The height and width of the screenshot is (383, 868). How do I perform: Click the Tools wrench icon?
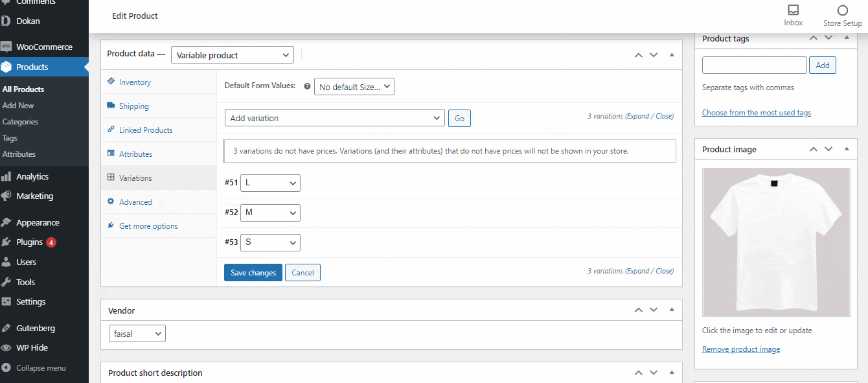6,282
